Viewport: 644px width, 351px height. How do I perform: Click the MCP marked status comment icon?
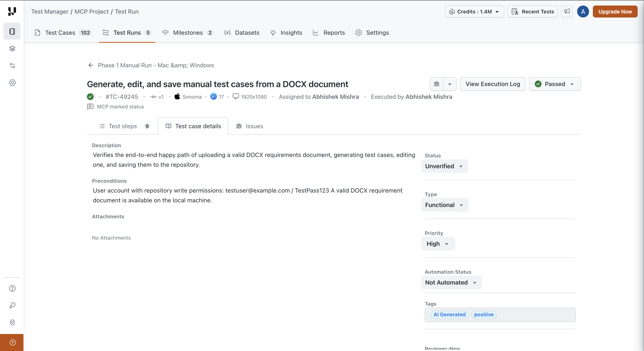pos(90,107)
